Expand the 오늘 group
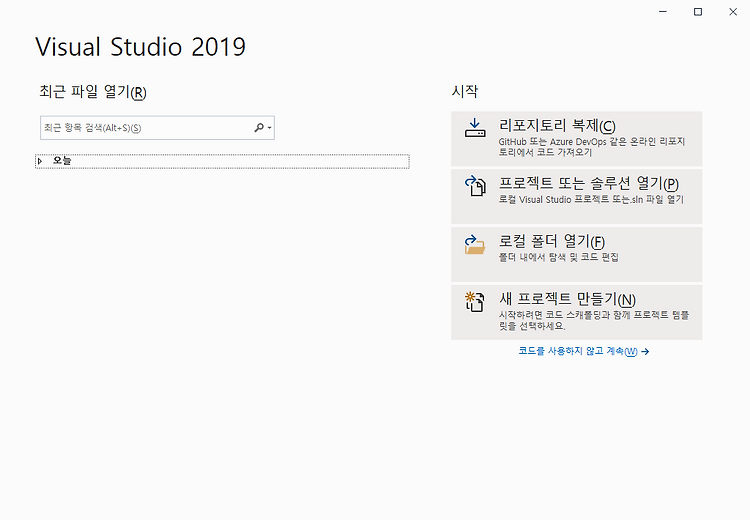 click(x=40, y=161)
